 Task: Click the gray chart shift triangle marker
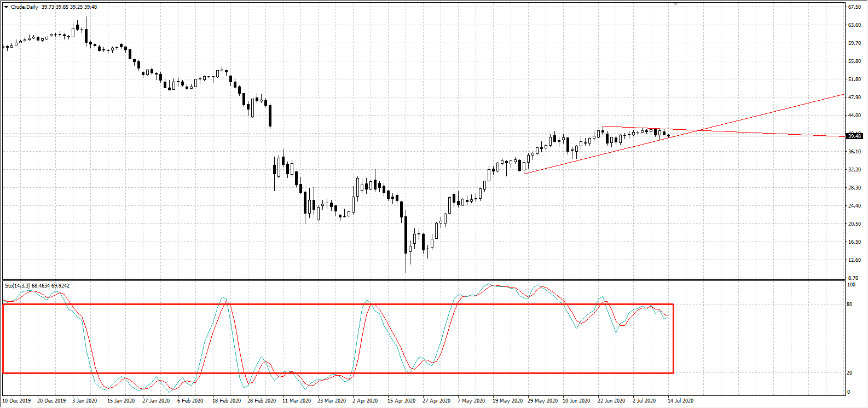click(676, 4)
